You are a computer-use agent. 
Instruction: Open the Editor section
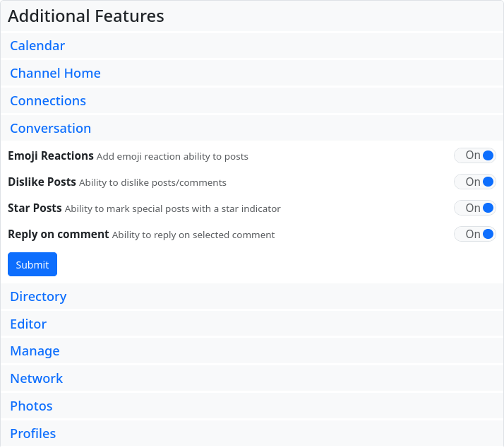coord(28,324)
